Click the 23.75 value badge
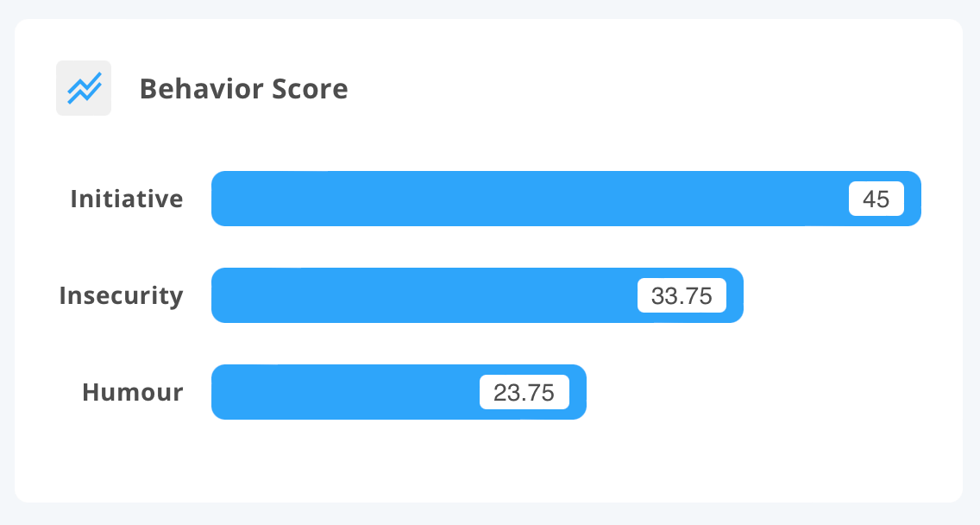Image resolution: width=980 pixels, height=525 pixels. coord(524,392)
